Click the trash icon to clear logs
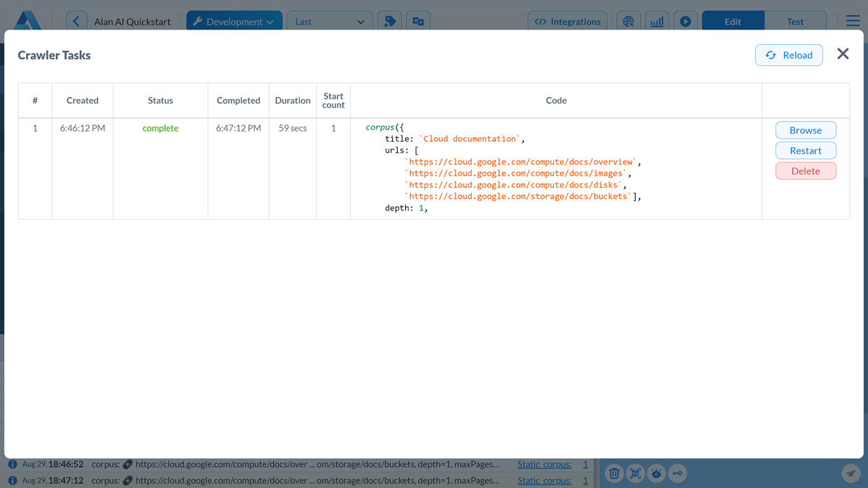This screenshot has height=488, width=868. pyautogui.click(x=613, y=474)
